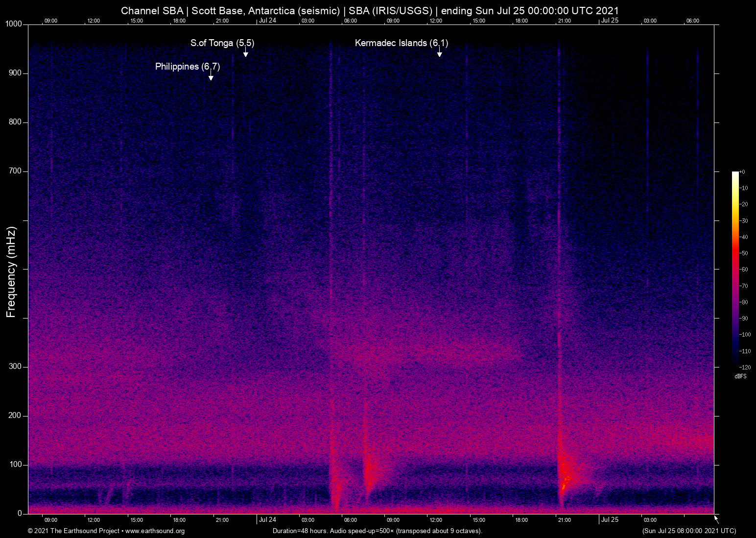Image resolution: width=756 pixels, height=538 pixels.
Task: Select the Philippines (6.7) event label
Action: pos(187,67)
